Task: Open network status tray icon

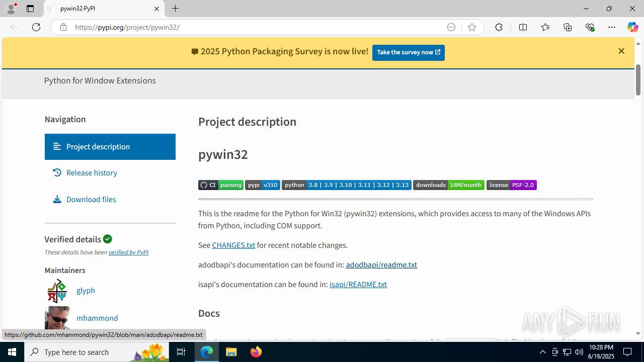Action: coord(567,352)
